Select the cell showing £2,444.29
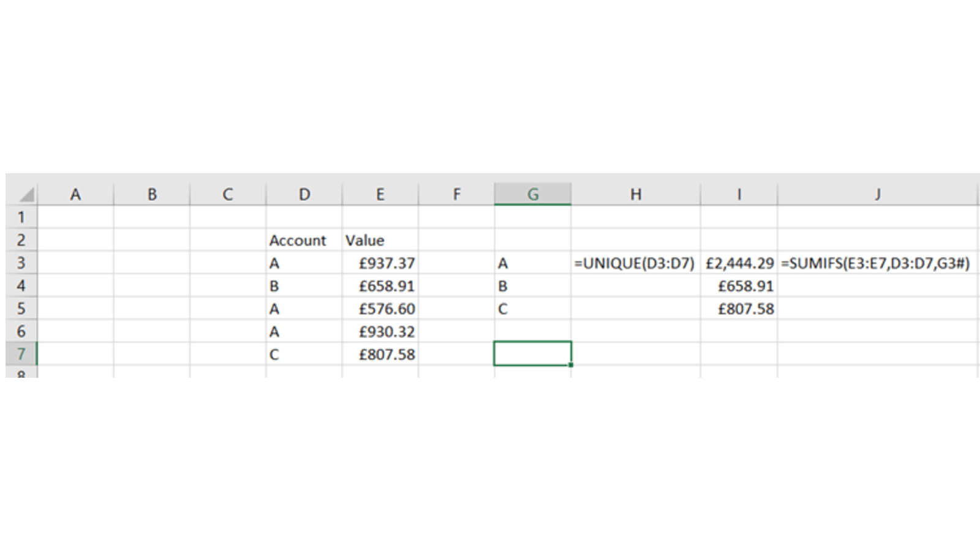Screen dimensions: 980x551 pyautogui.click(x=739, y=263)
